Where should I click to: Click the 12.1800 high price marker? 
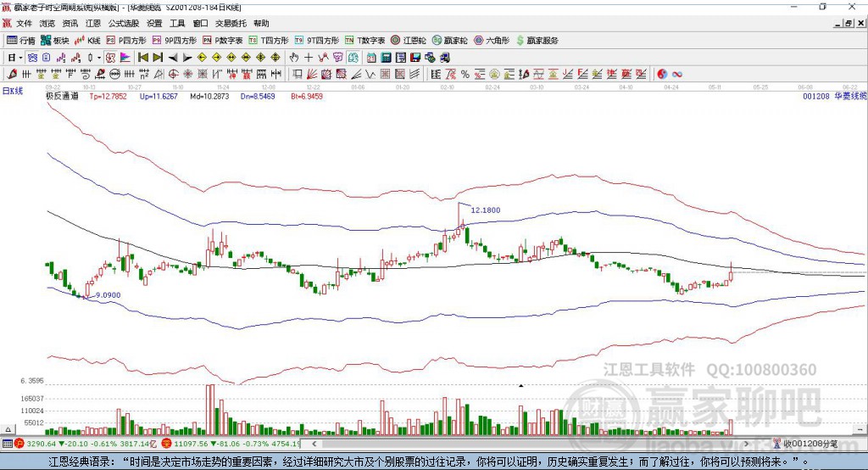click(x=486, y=210)
